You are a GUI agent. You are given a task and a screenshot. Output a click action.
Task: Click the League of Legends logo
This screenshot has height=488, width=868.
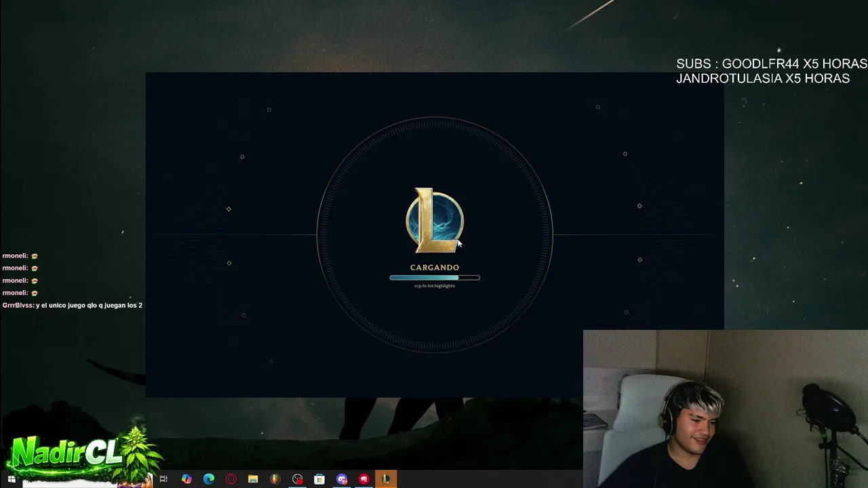click(435, 221)
